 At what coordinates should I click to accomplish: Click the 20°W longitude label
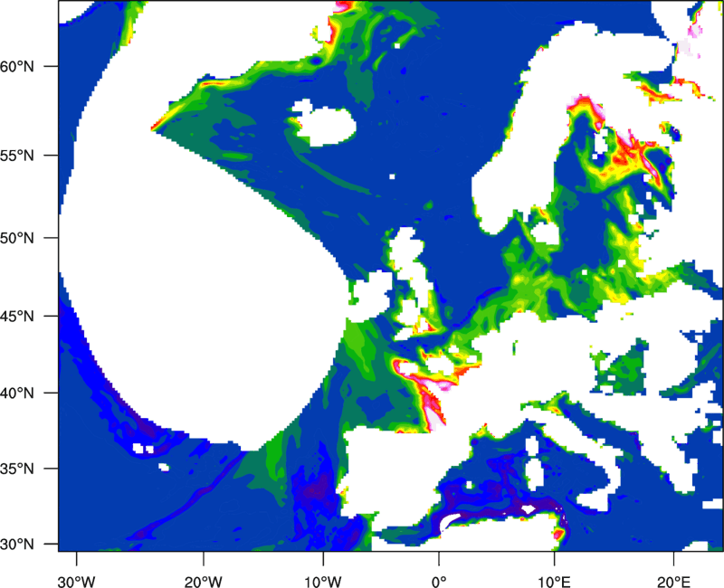coord(204,582)
